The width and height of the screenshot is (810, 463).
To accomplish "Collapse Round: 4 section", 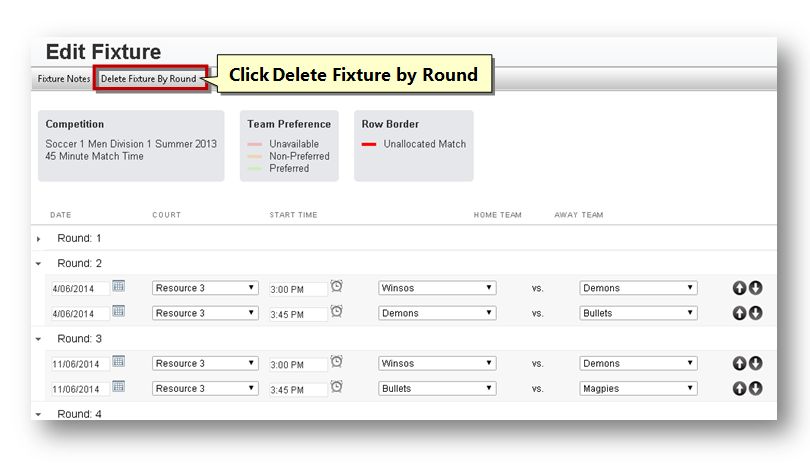I will point(38,414).
